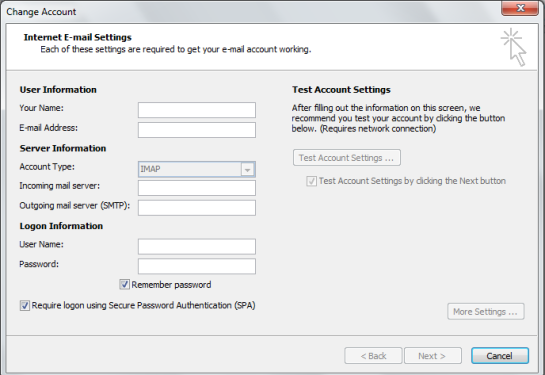
Task: Select the Incoming mail server field
Action: tap(197, 188)
